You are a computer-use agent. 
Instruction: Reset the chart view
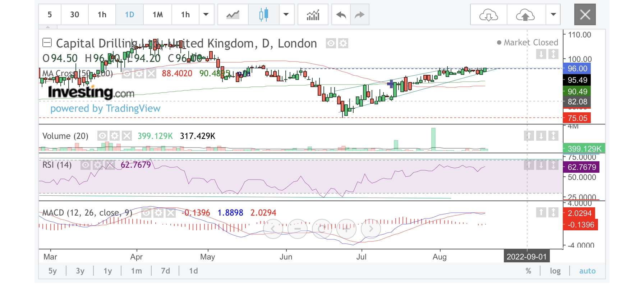tap(322, 229)
